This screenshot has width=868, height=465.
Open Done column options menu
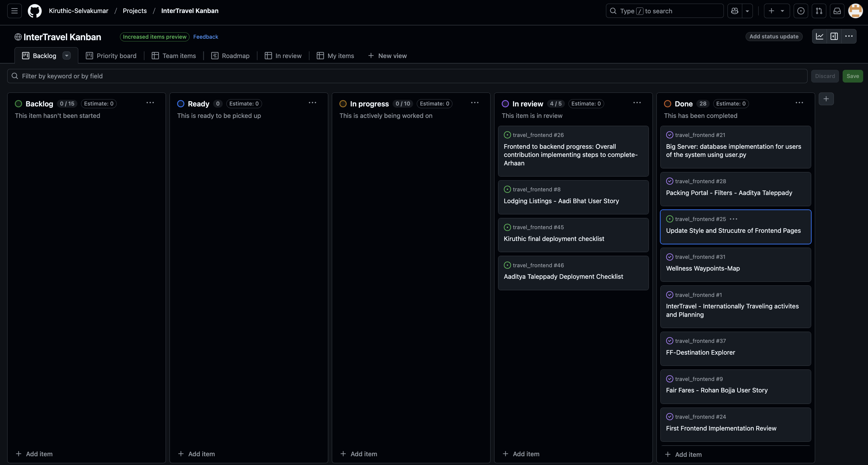click(x=799, y=102)
